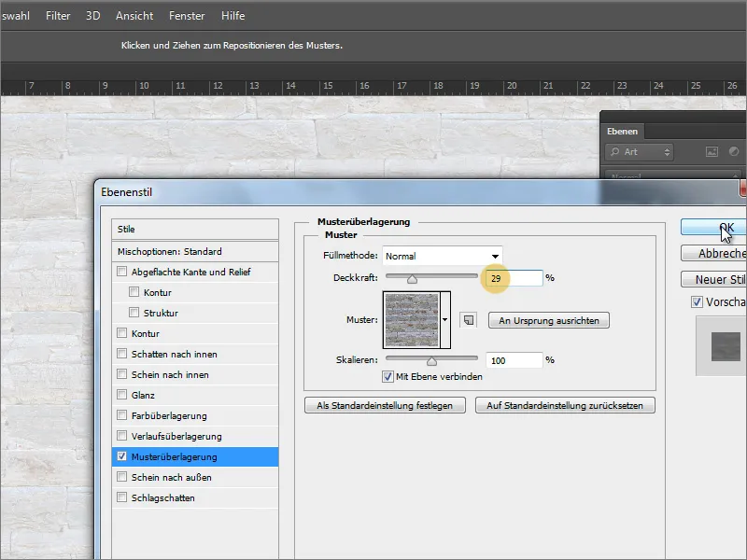
Task: Open the Muster pattern picker arrow
Action: click(445, 319)
